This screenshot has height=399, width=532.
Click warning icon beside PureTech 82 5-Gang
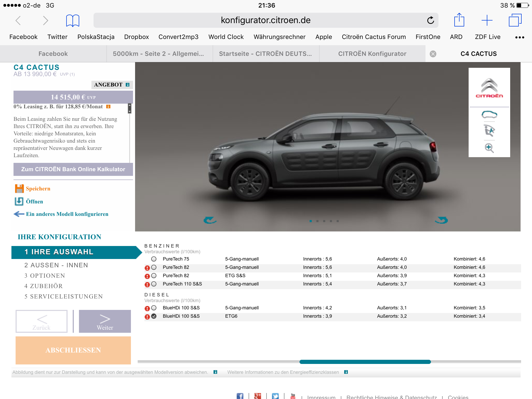[x=147, y=268]
